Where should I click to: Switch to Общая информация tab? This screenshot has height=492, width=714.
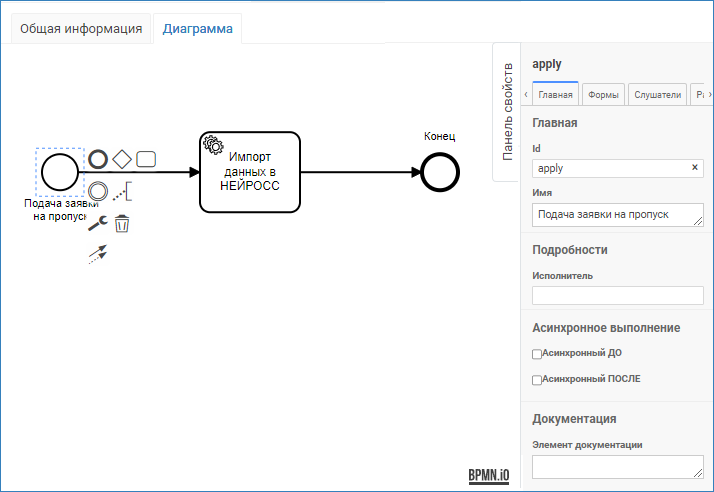[81, 29]
